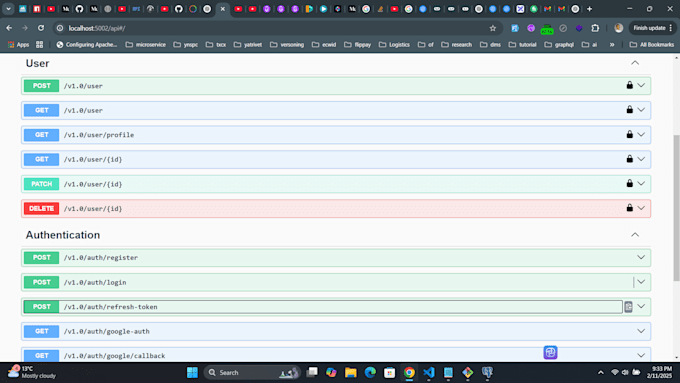Expand GET /v1.0/user/profile chevron
Viewport: 680px width, 383px height.
(641, 134)
